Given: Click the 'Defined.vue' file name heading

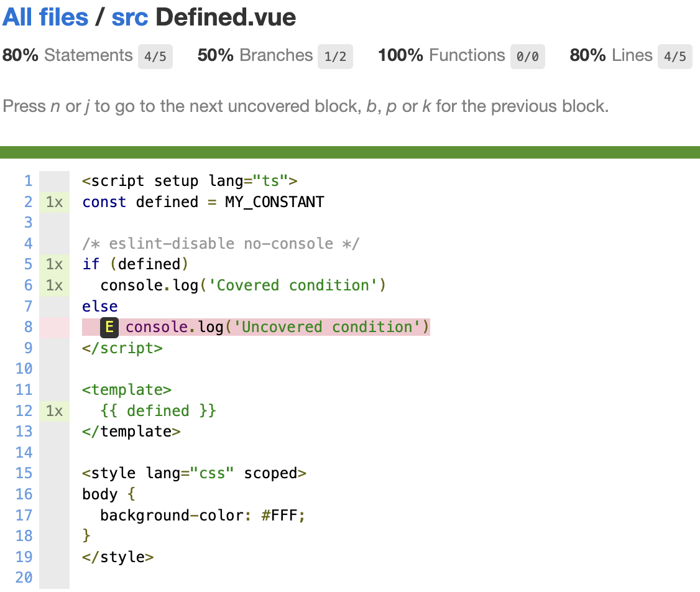Looking at the screenshot, I should click(226, 17).
